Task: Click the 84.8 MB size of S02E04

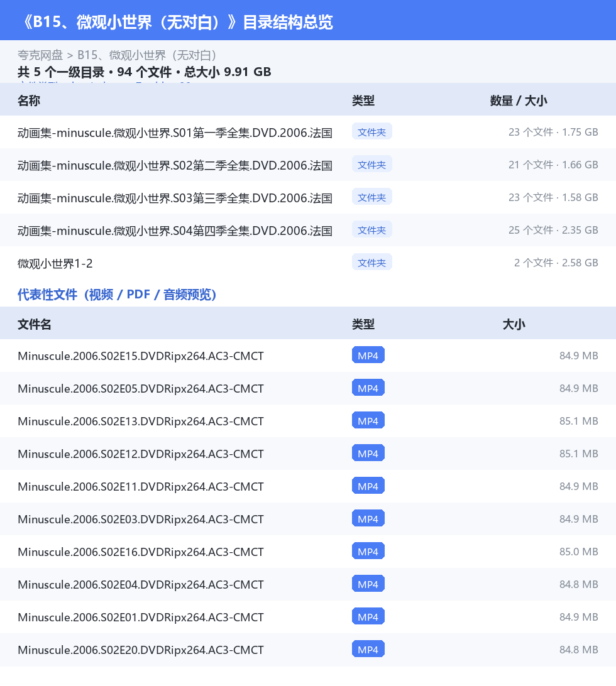Action: (x=578, y=584)
